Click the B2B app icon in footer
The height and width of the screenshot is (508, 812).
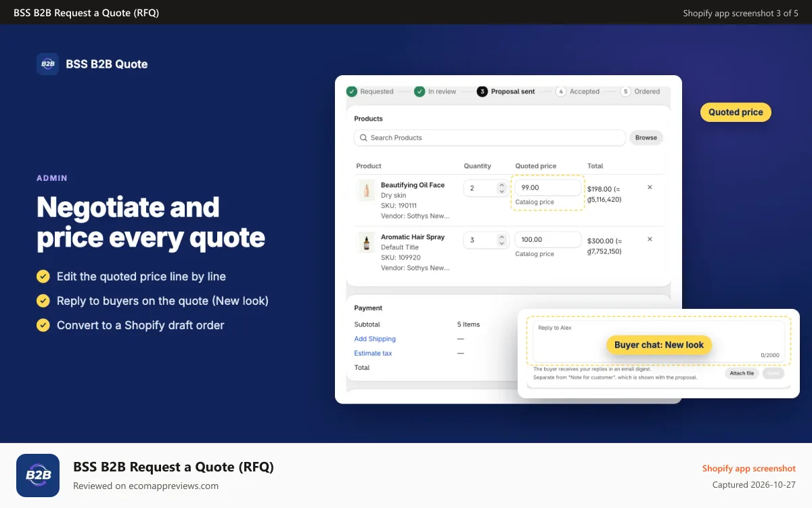pos(38,475)
